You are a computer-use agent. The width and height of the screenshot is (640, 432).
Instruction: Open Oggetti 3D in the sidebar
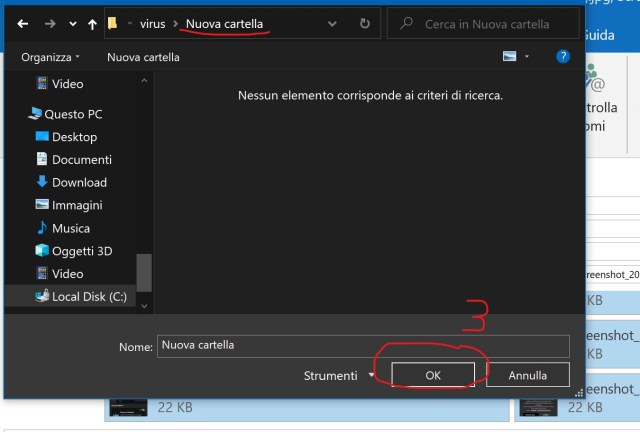click(82, 251)
